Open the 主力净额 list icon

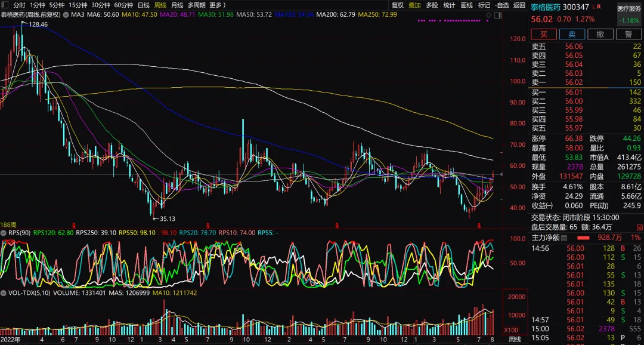(x=564, y=238)
